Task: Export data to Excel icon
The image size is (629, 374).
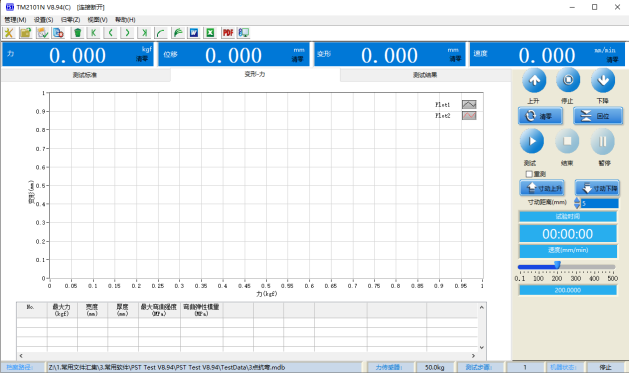Action: coord(211,33)
